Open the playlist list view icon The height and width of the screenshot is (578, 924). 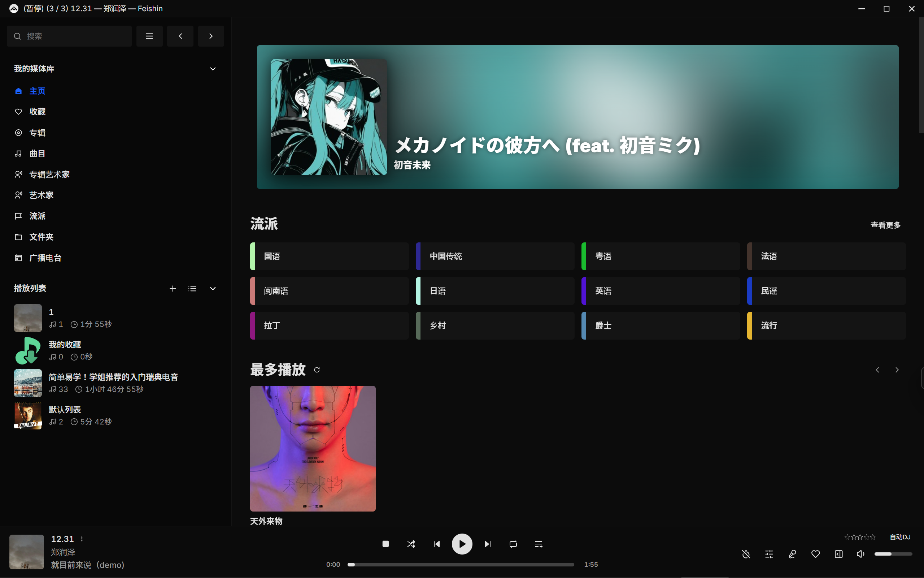(x=192, y=289)
